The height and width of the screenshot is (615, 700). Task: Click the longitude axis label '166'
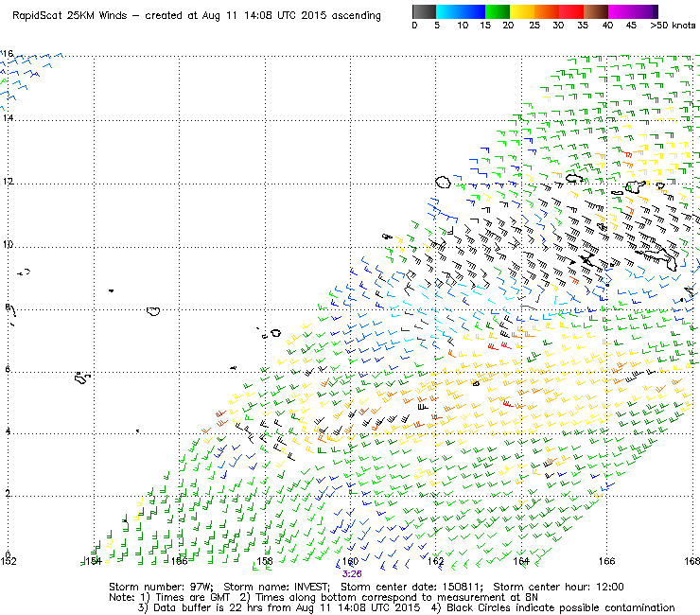coord(606,561)
